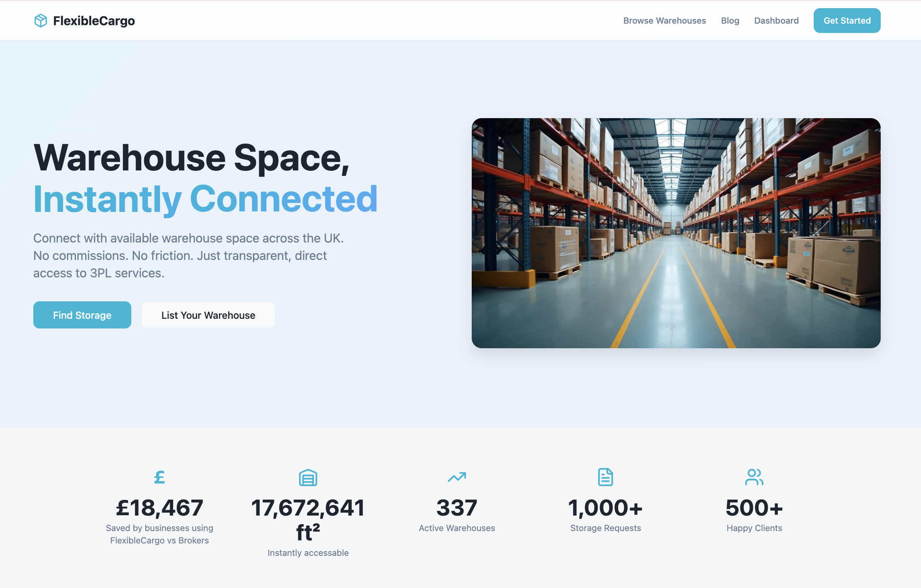Click the Instantly Connected headline

click(x=204, y=199)
